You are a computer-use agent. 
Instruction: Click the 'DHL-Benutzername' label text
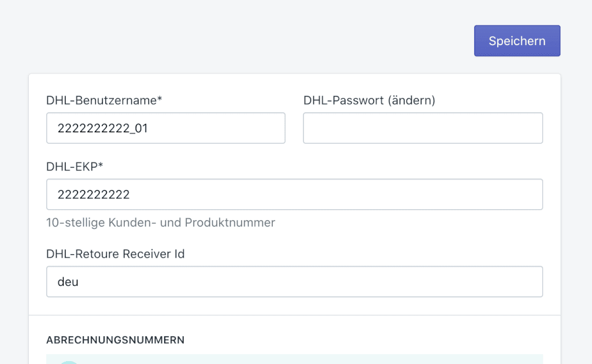(x=101, y=101)
